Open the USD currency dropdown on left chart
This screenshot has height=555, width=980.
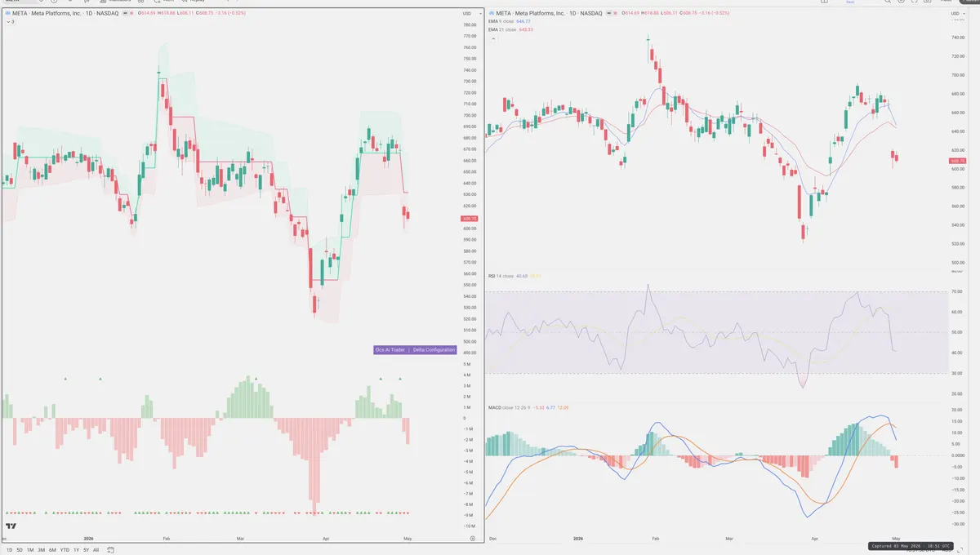(x=467, y=14)
